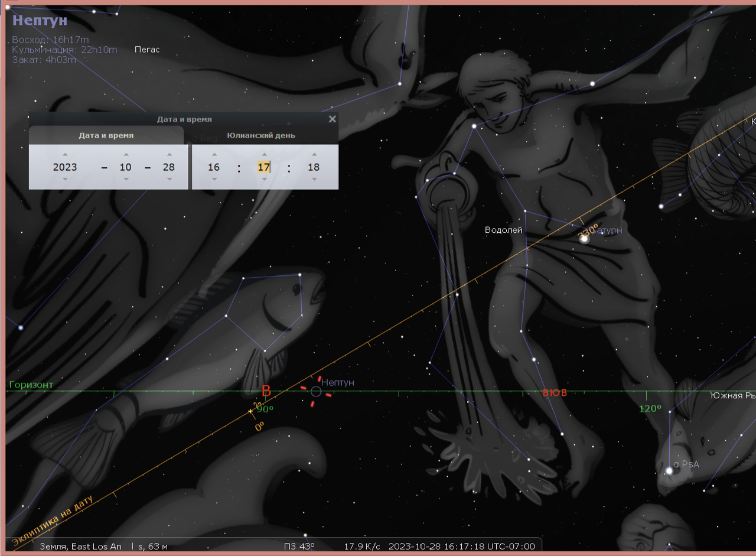
Task: Click the 17.9 К/с frame rate in status bar
Action: tap(362, 546)
